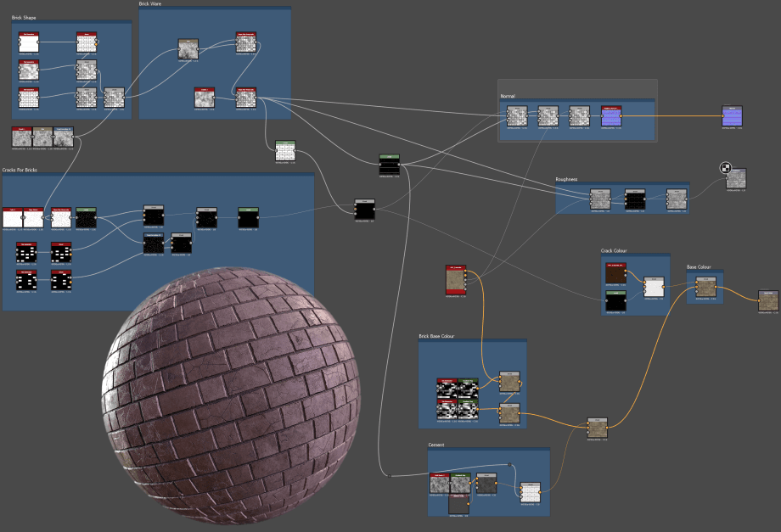Select the gray-header node in Brick Ware frame
Screen dimensions: 781x532
188,49
